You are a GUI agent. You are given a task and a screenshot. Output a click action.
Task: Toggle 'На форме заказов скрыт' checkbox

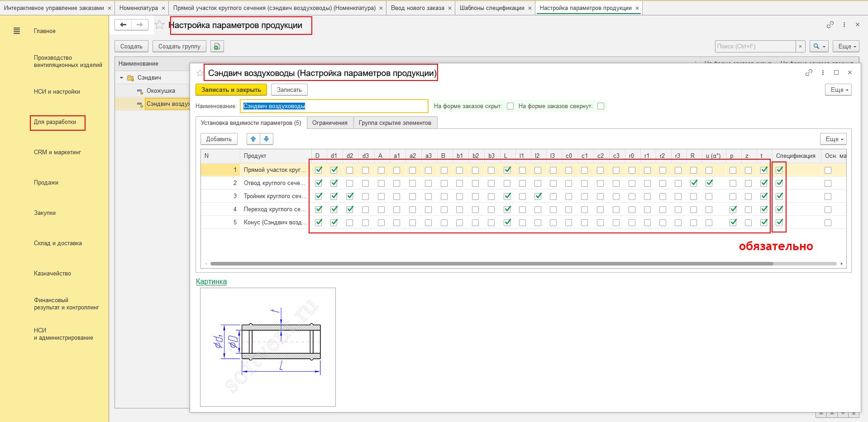click(x=510, y=106)
